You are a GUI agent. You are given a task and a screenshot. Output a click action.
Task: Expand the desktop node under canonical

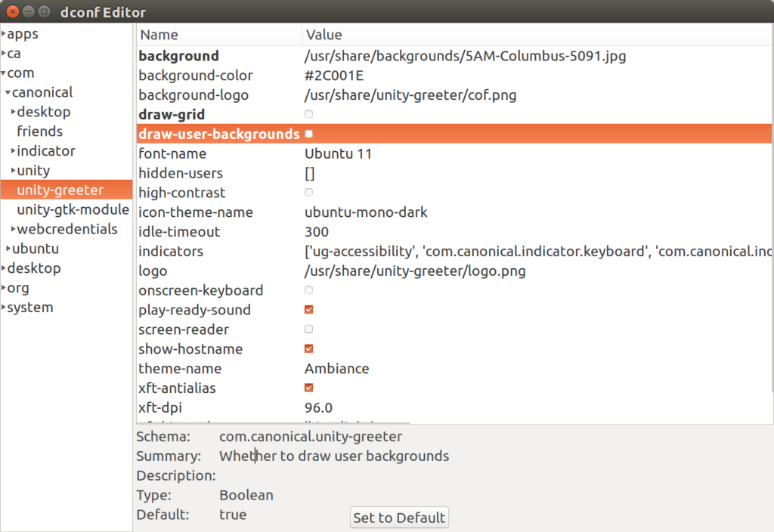point(14,112)
